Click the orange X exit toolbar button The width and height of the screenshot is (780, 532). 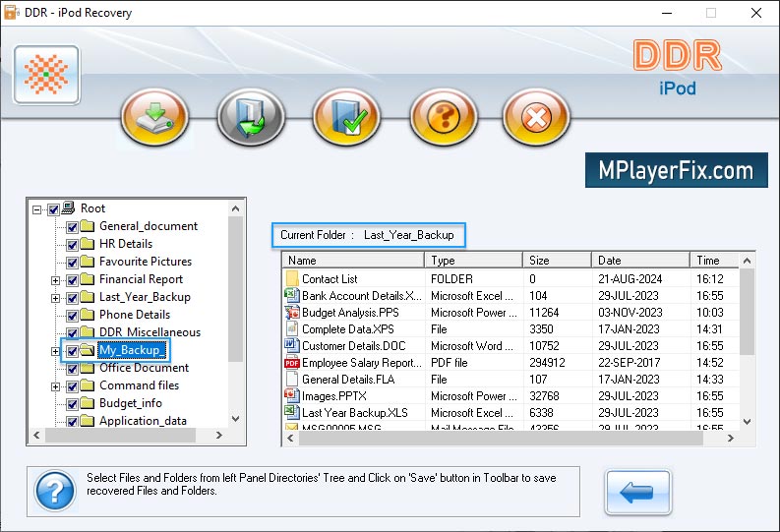click(x=536, y=117)
